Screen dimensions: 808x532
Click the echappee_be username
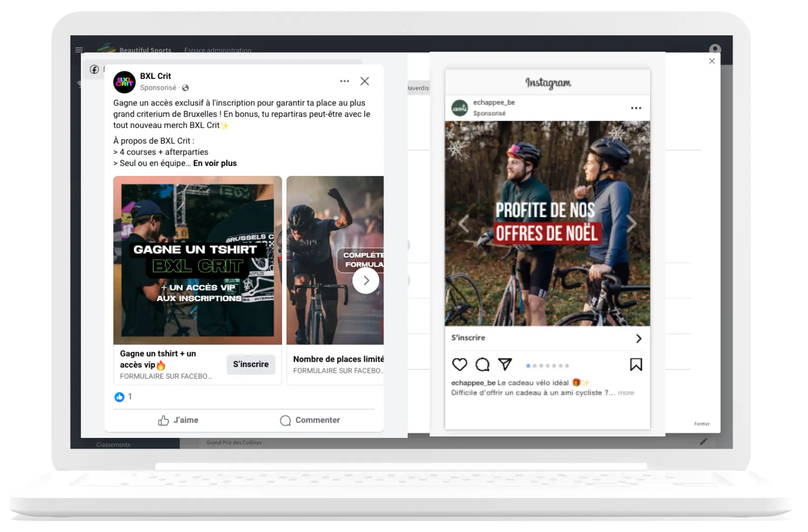[x=494, y=102]
